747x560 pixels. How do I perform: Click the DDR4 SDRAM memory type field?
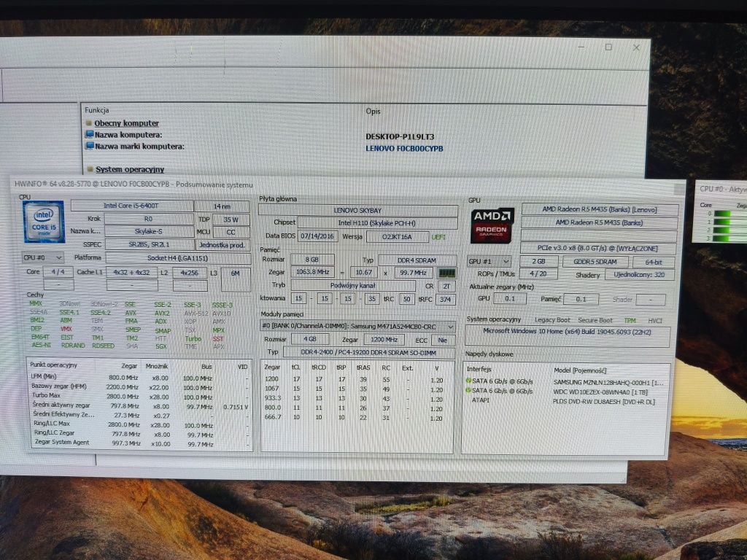tap(417, 260)
